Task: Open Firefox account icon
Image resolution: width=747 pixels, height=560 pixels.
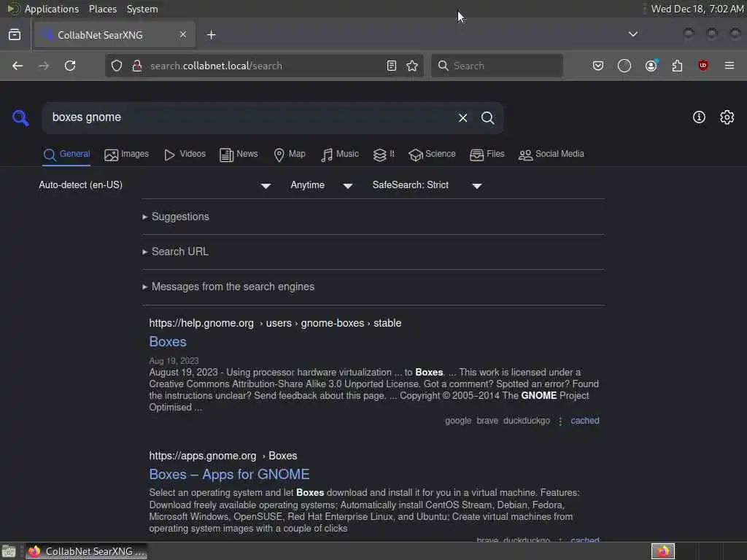Action: (651, 65)
